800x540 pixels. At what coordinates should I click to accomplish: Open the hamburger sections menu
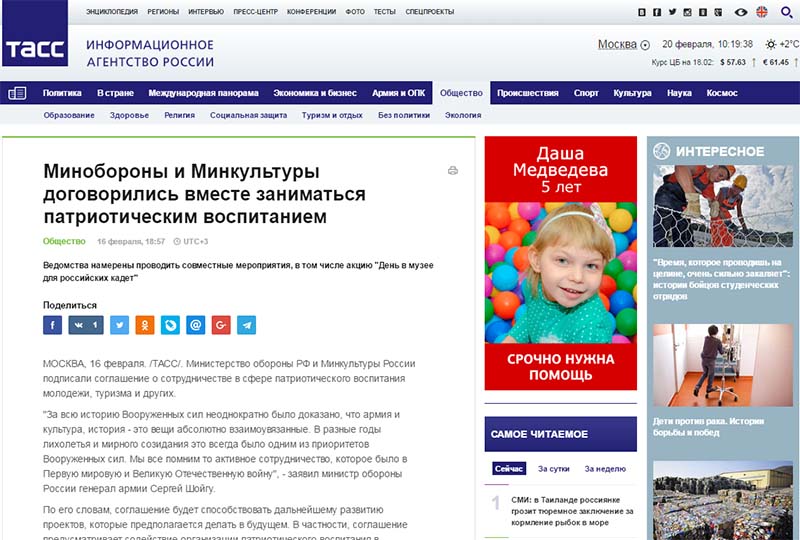(17, 93)
